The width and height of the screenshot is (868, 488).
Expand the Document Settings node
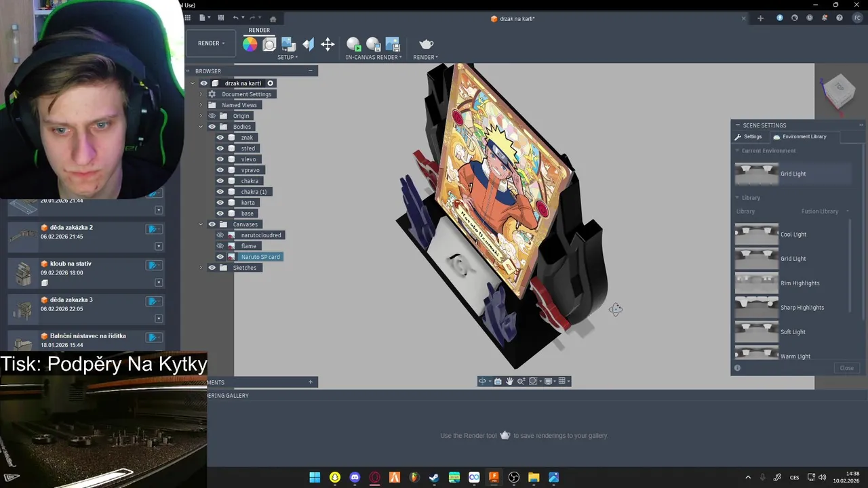click(201, 94)
